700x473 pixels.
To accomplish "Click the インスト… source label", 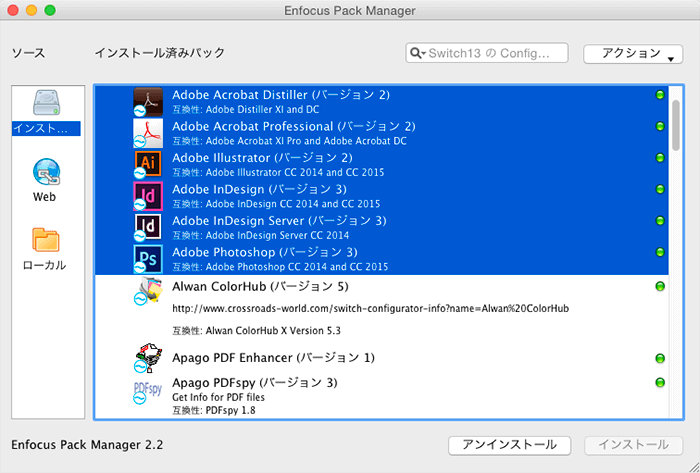I will pos(46,129).
